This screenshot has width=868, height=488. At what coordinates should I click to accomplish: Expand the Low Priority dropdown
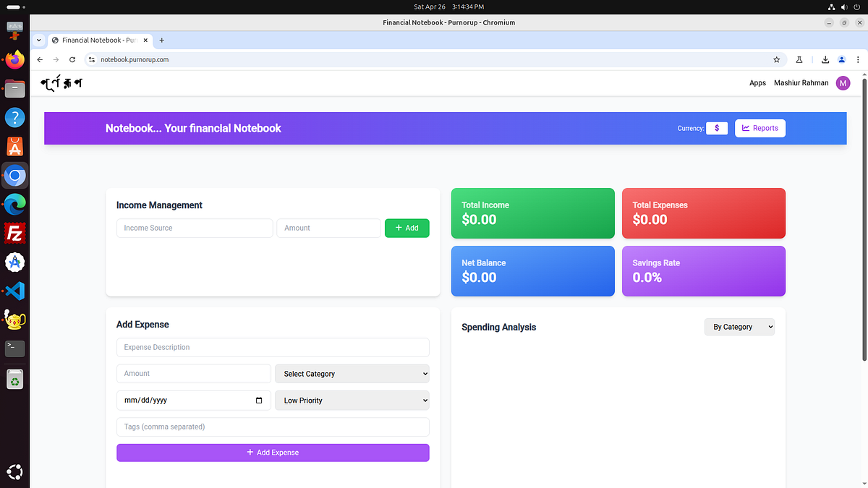[352, 400]
